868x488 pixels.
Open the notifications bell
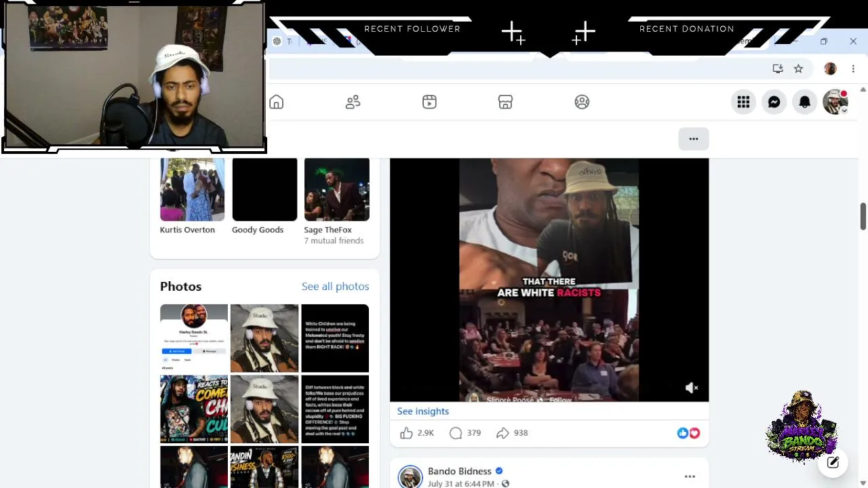click(x=804, y=102)
